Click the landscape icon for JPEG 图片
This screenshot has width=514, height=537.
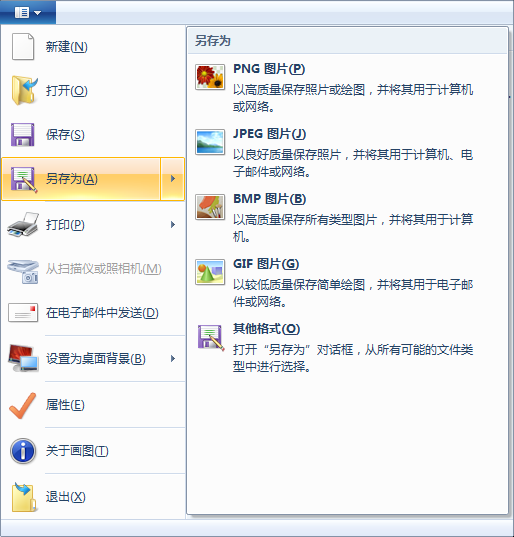click(210, 142)
